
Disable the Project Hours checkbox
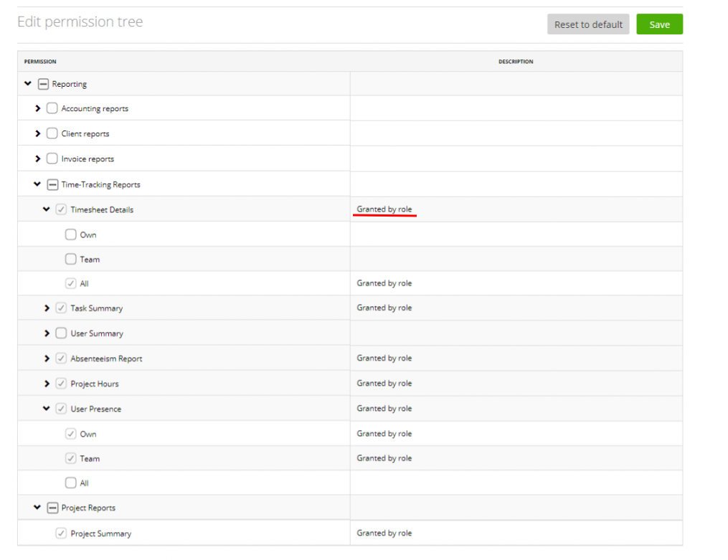(61, 384)
